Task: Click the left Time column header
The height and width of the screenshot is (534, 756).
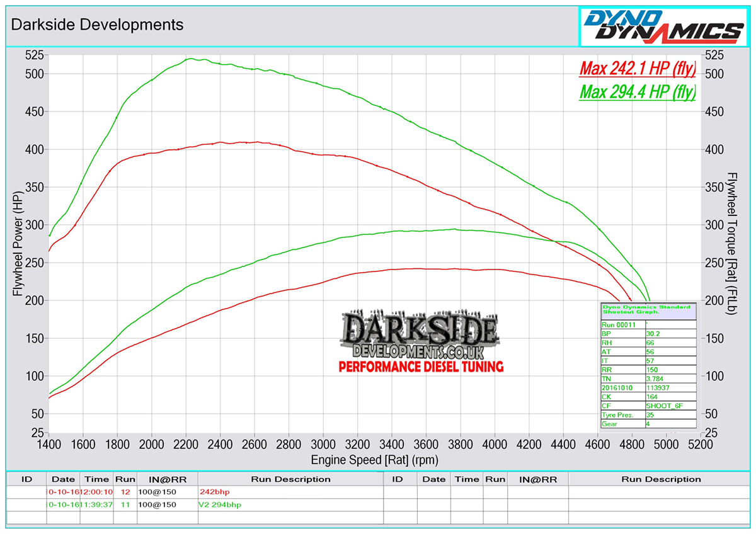Action: click(96, 479)
